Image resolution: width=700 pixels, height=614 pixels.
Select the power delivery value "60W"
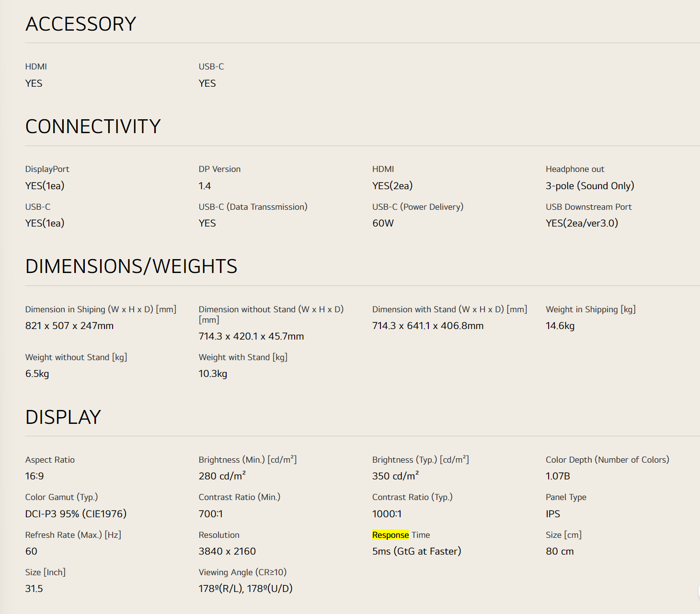(383, 223)
